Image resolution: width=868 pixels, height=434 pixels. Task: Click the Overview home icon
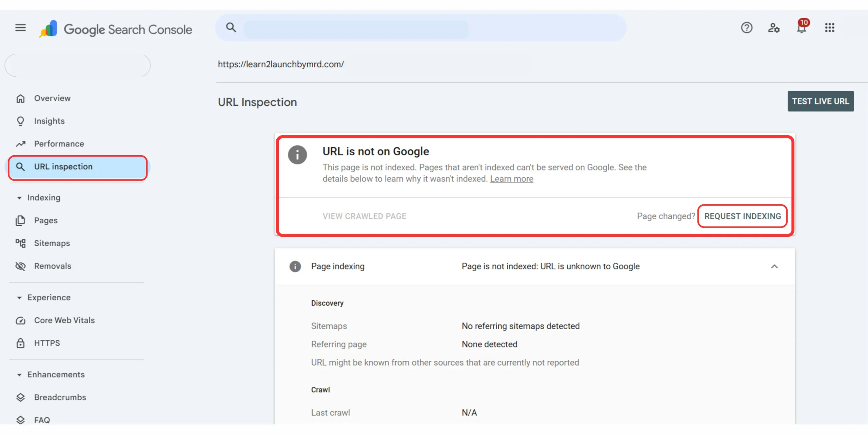coord(20,98)
